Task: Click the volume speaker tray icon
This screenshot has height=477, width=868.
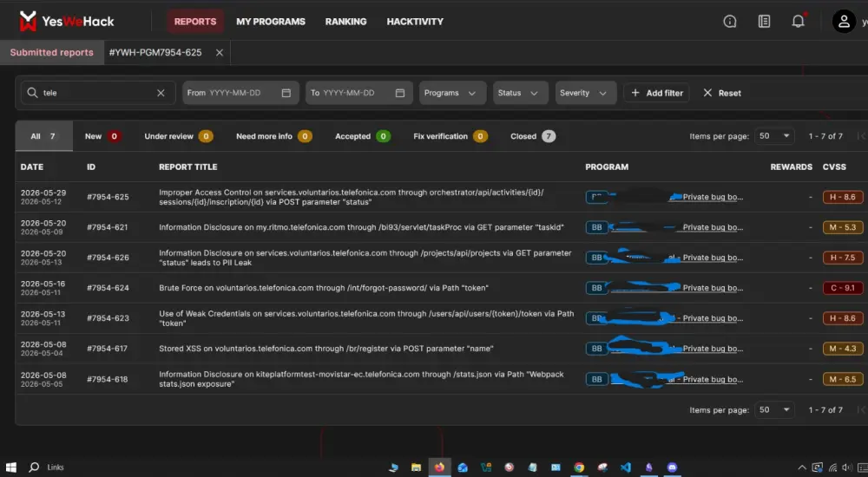Action: 847,467
